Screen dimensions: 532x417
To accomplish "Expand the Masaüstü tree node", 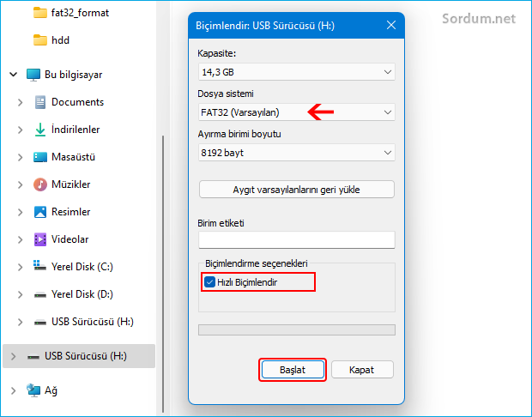I will (x=21, y=157).
